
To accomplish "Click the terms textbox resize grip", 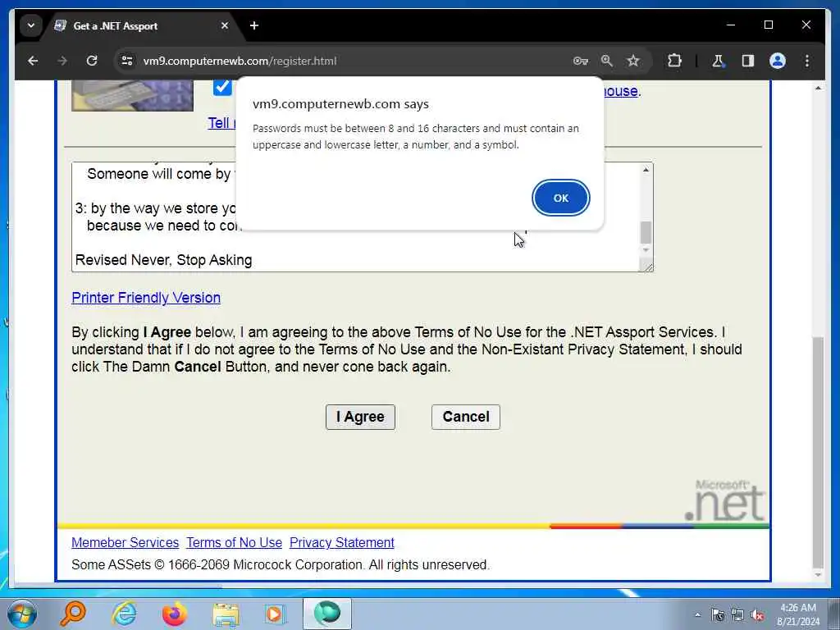I will point(648,267).
